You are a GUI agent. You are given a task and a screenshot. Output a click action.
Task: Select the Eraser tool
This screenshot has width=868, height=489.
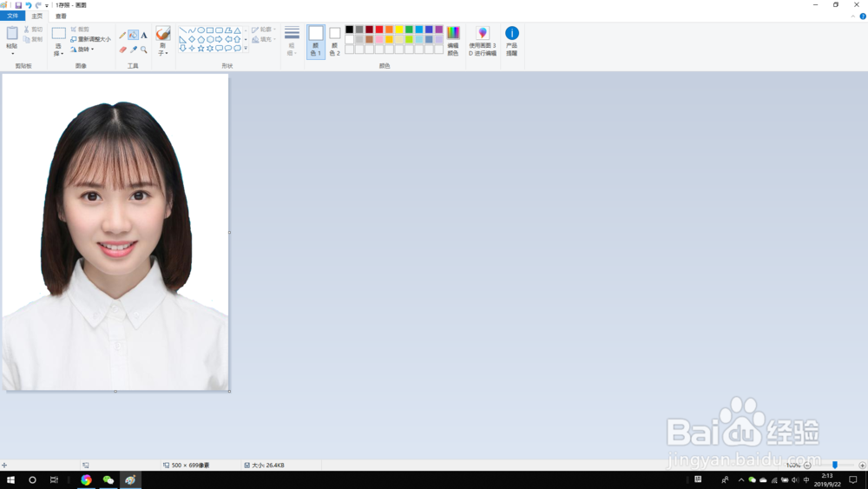pyautogui.click(x=122, y=50)
